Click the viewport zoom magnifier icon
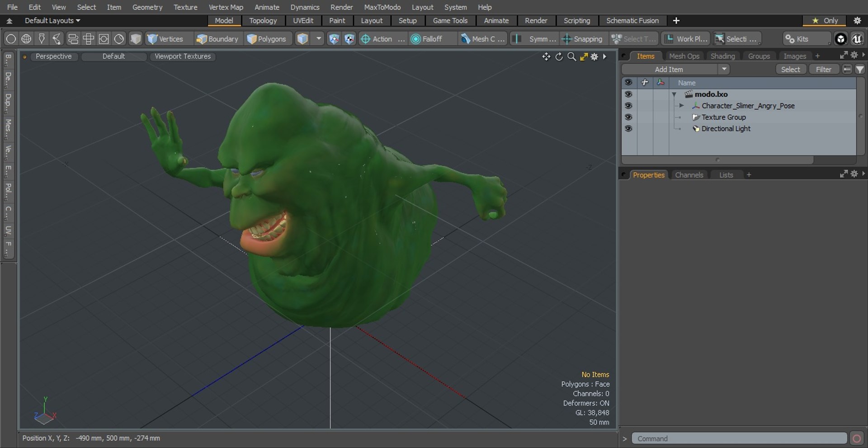Viewport: 868px width, 448px height. [571, 57]
